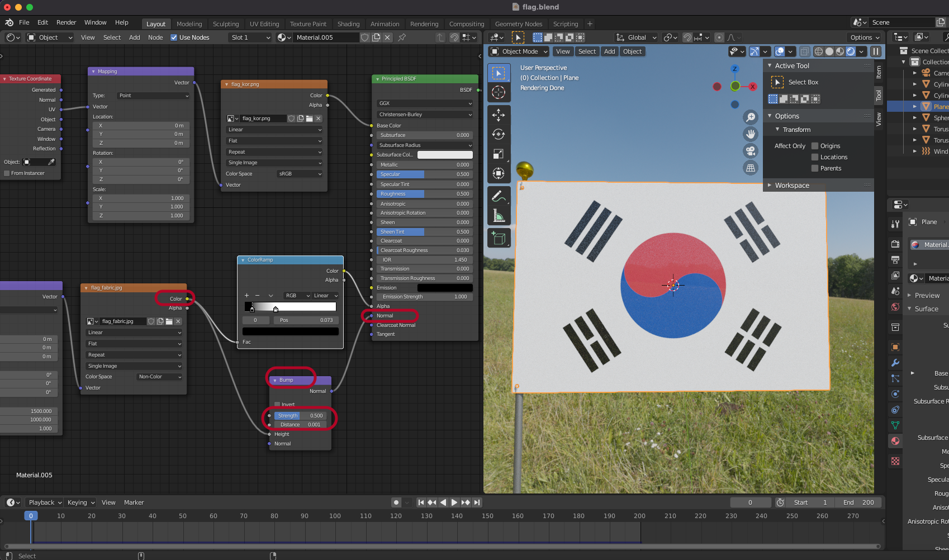Open viewport Object menu
This screenshot has width=949, height=560.
[x=632, y=51]
